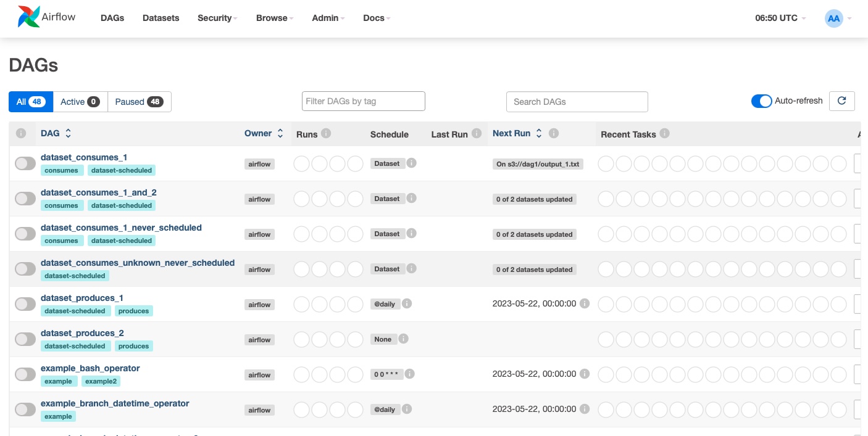Click the airflow owner badge for dataset_produces_2
This screenshot has width=868, height=436.
(x=260, y=340)
